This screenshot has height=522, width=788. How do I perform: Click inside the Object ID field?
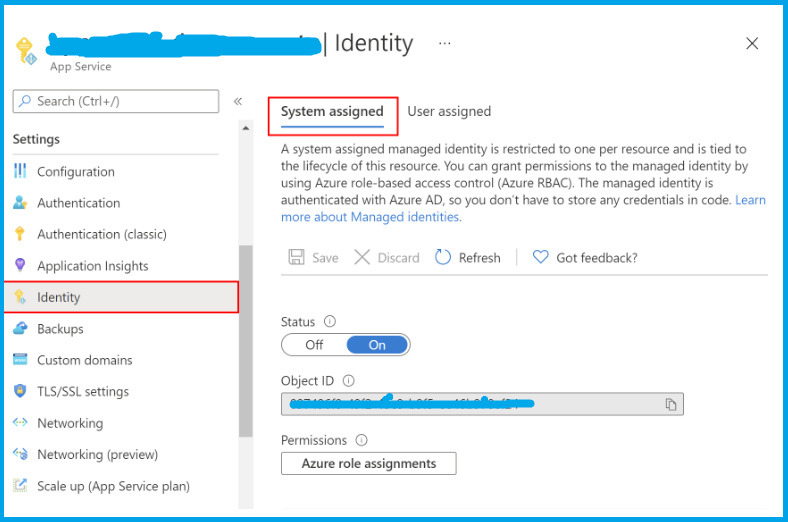[482, 404]
